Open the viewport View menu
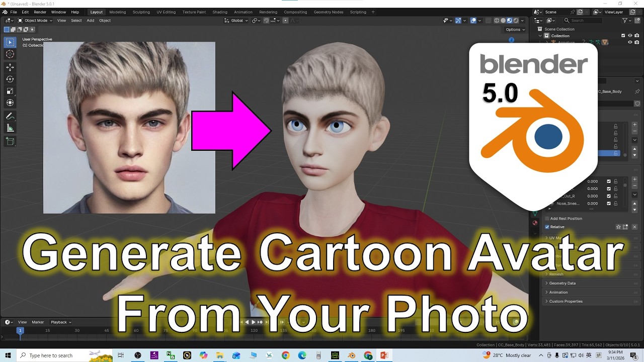The image size is (644, 362). point(61,21)
